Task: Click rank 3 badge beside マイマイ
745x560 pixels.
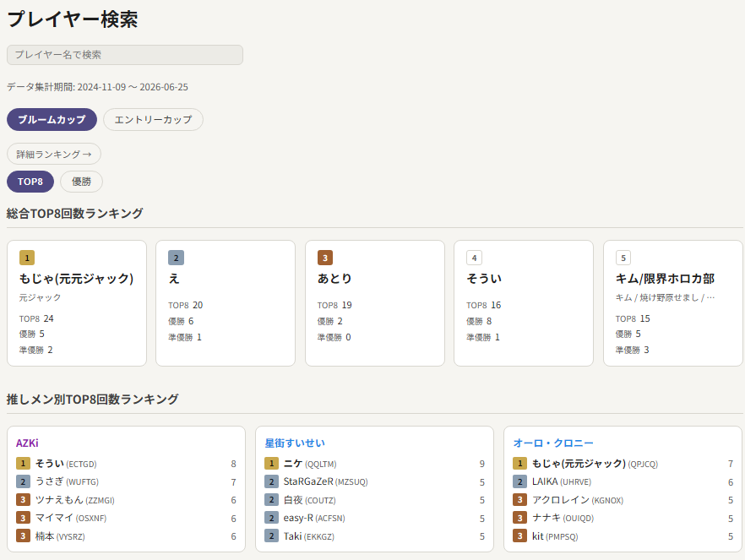Action: [x=23, y=518]
